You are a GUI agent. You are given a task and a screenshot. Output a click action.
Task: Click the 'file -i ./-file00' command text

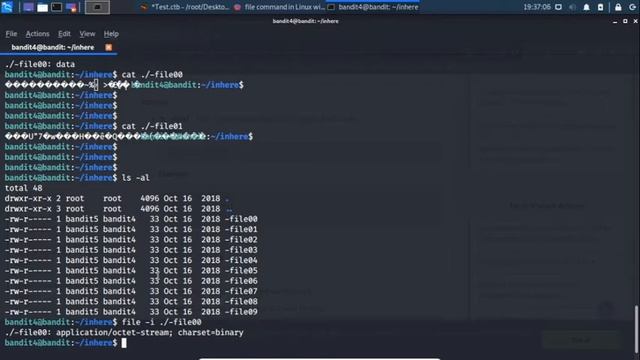(x=161, y=322)
